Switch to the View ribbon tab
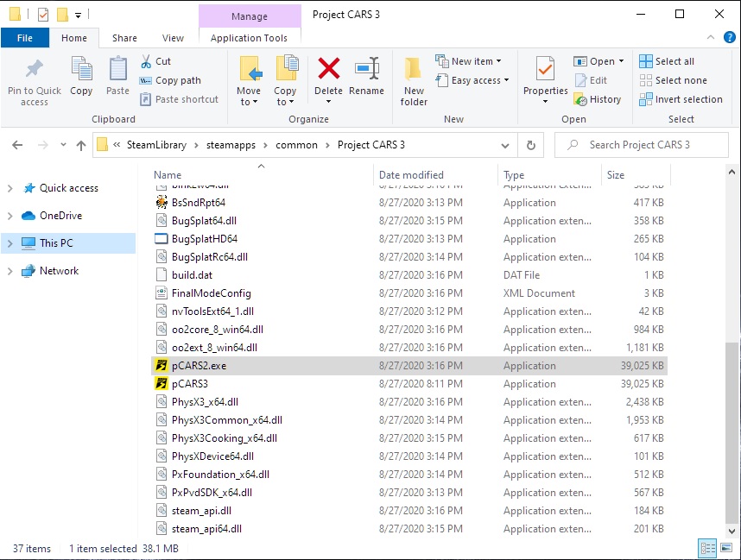Viewport: 741px width, 560px height. (173, 38)
